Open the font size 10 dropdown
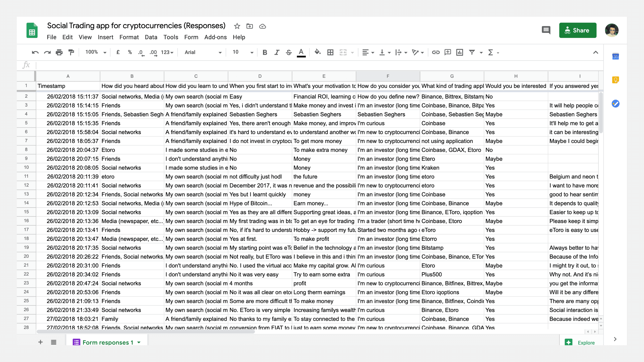644x362 pixels. [x=243, y=52]
